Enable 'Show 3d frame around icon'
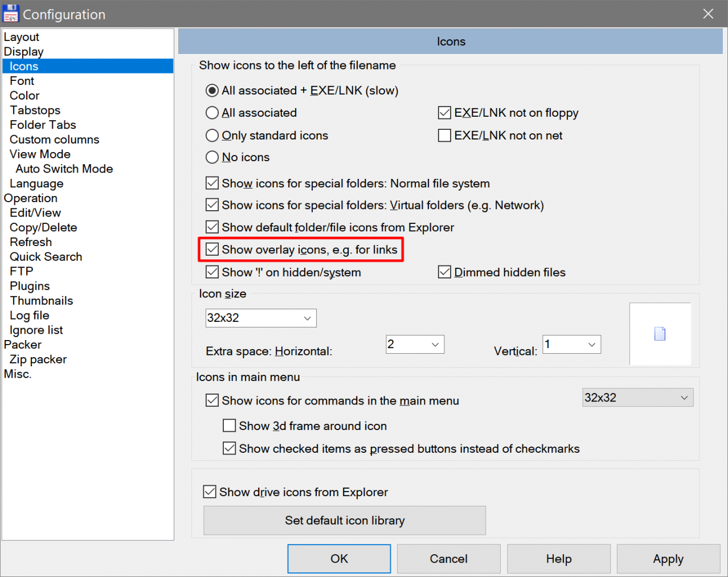Screen dimensions: 728x577 [230, 425]
